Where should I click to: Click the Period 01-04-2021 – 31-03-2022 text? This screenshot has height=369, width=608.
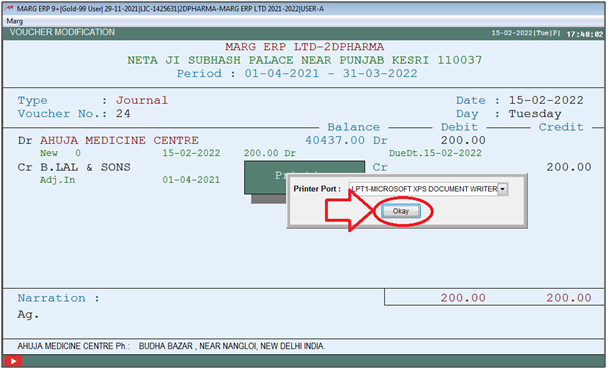click(x=297, y=73)
